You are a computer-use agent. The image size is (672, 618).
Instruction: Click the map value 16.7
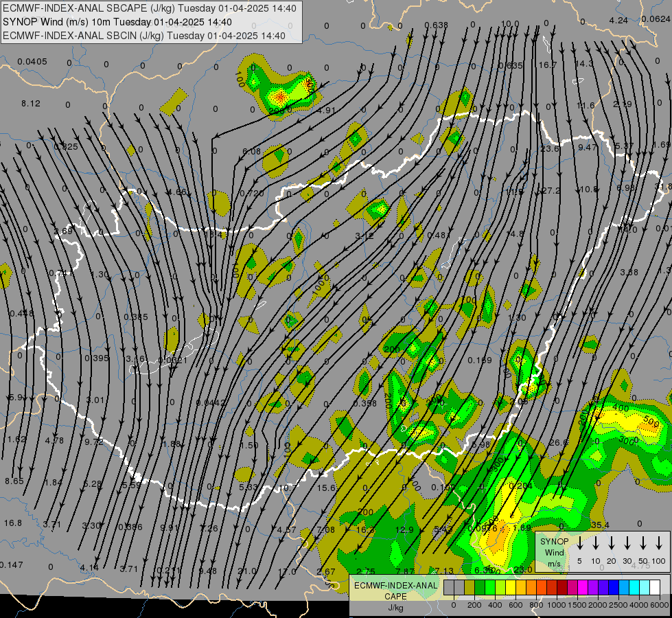click(x=547, y=65)
